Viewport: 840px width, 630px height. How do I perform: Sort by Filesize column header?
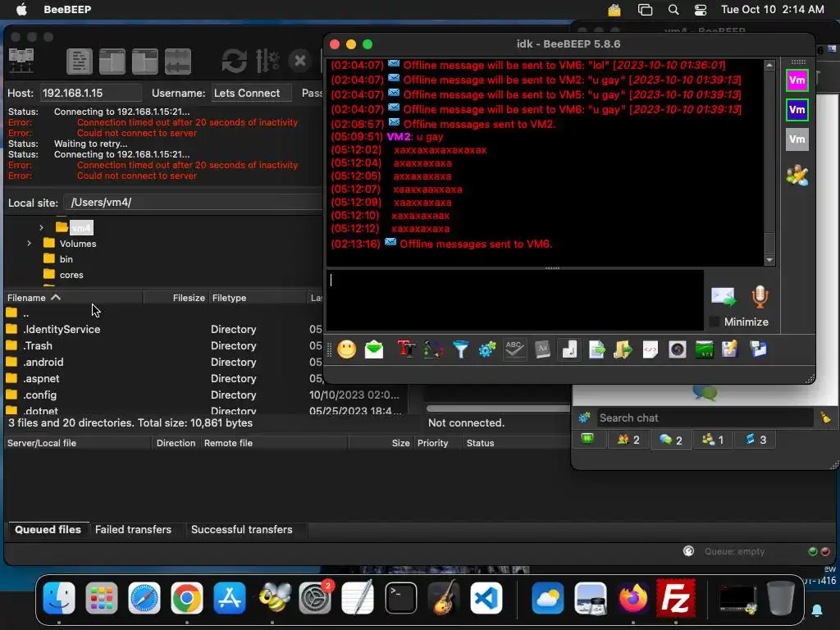click(176, 298)
